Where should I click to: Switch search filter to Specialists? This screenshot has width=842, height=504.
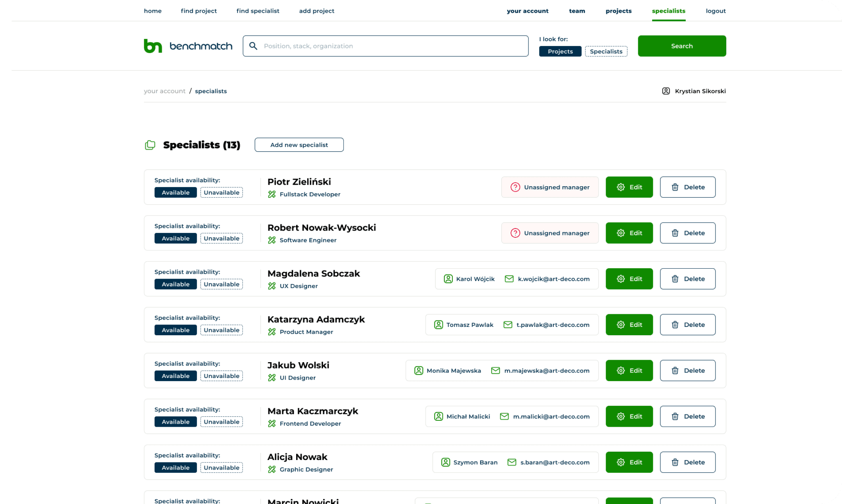(606, 52)
